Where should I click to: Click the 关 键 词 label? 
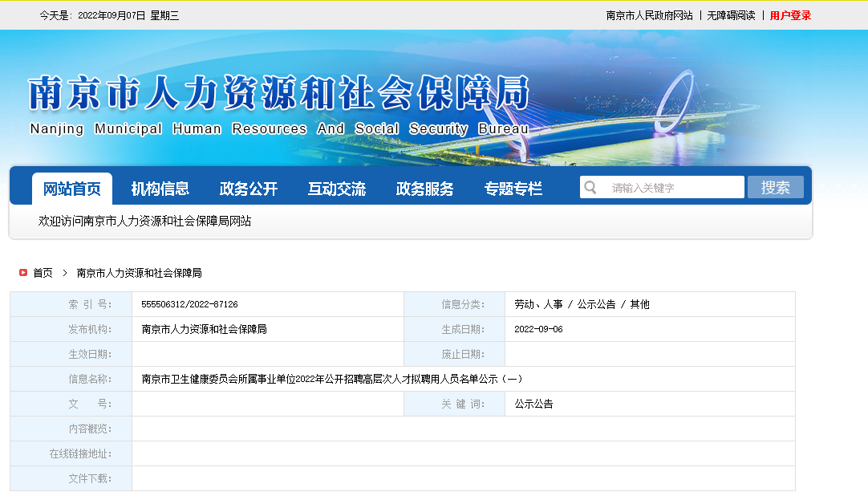pyautogui.click(x=463, y=404)
